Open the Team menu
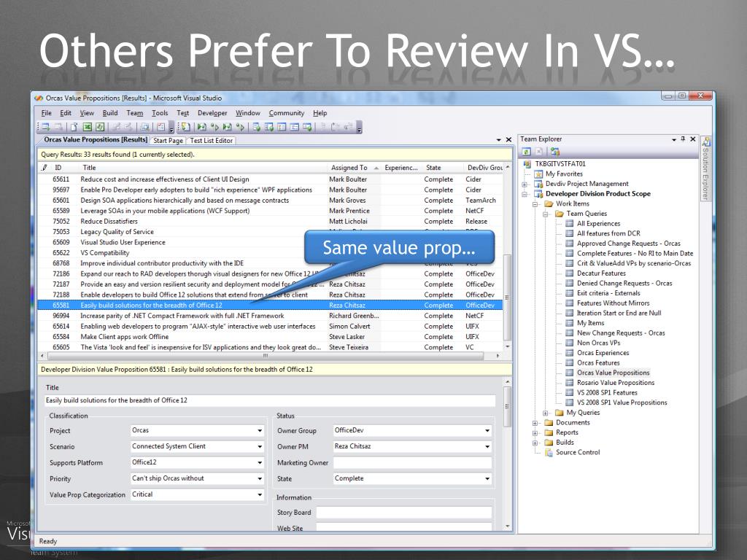This screenshot has height=560, width=747. pos(135,113)
